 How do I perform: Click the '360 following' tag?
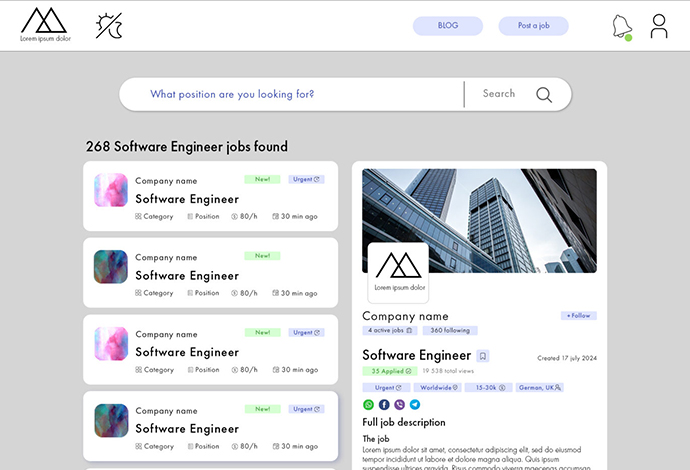coord(450,330)
